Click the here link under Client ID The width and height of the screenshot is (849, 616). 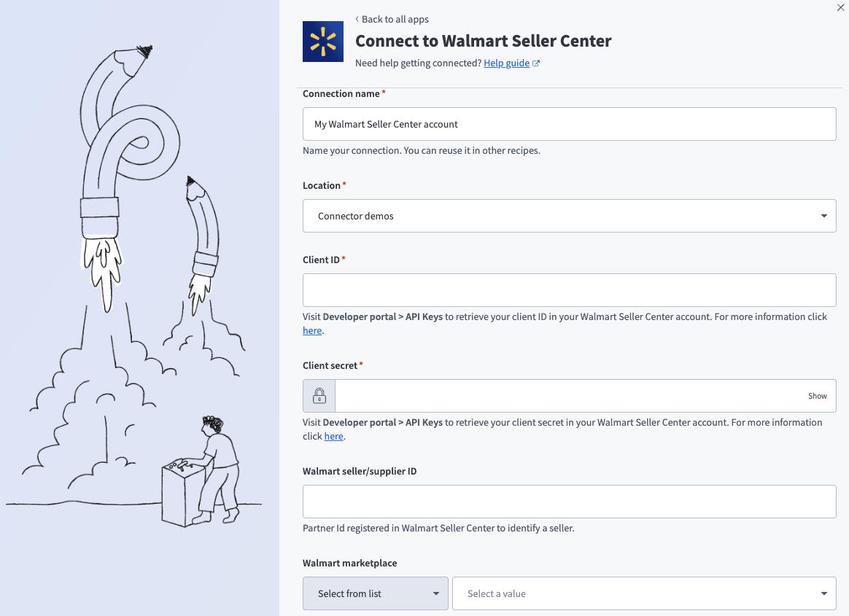coord(311,330)
